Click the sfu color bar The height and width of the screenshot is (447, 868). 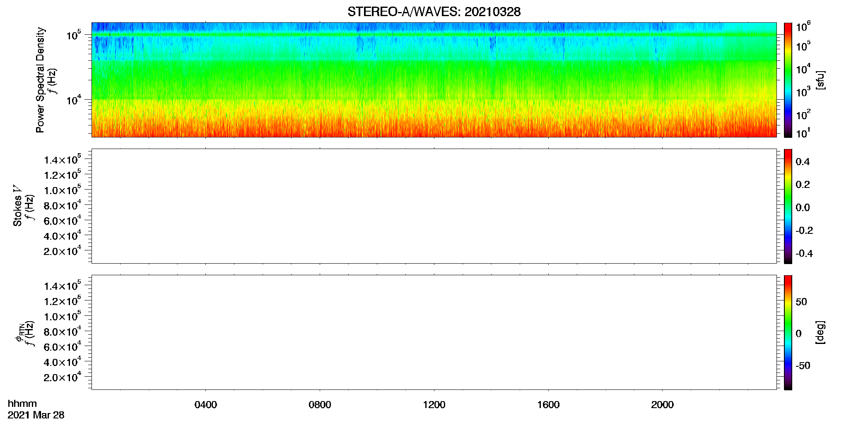pyautogui.click(x=788, y=79)
